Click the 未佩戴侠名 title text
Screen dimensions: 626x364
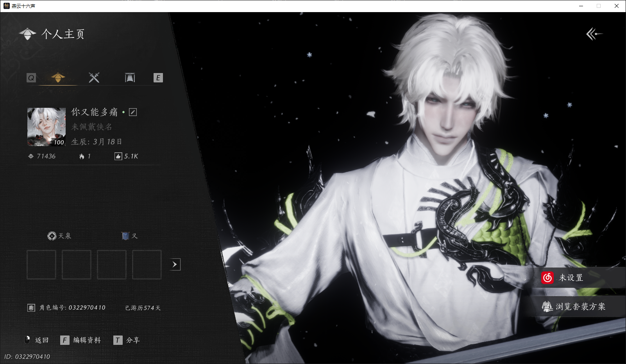pyautogui.click(x=92, y=127)
